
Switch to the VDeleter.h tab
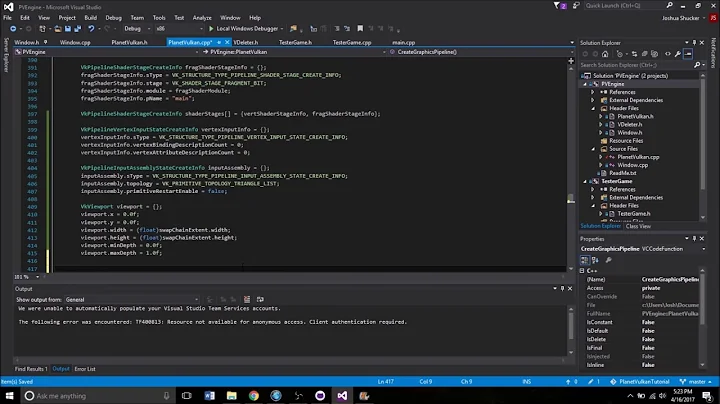click(x=246, y=42)
